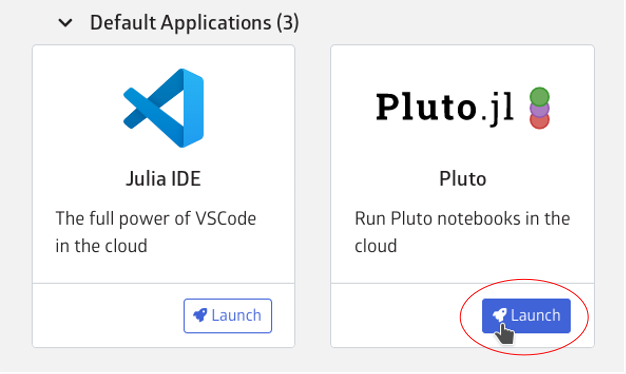The image size is (626, 374).
Task: Select the Julia IDE title
Action: 163,178
